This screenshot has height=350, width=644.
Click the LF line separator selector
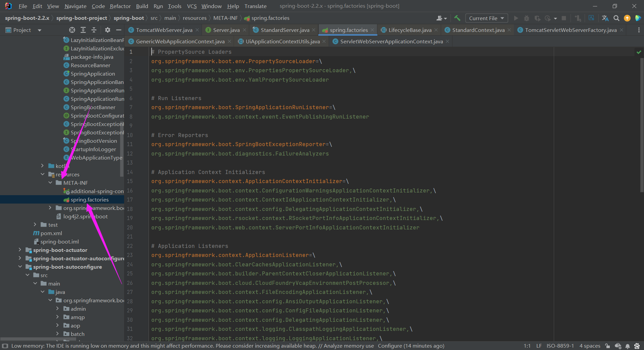[539, 346]
